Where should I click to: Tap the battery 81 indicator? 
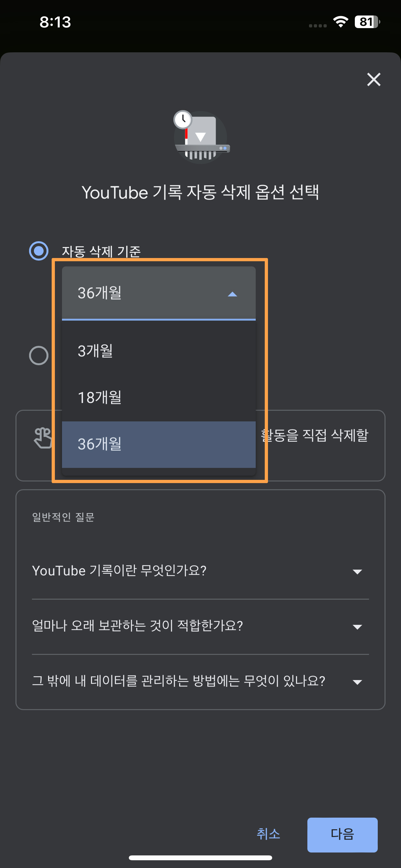[367, 22]
